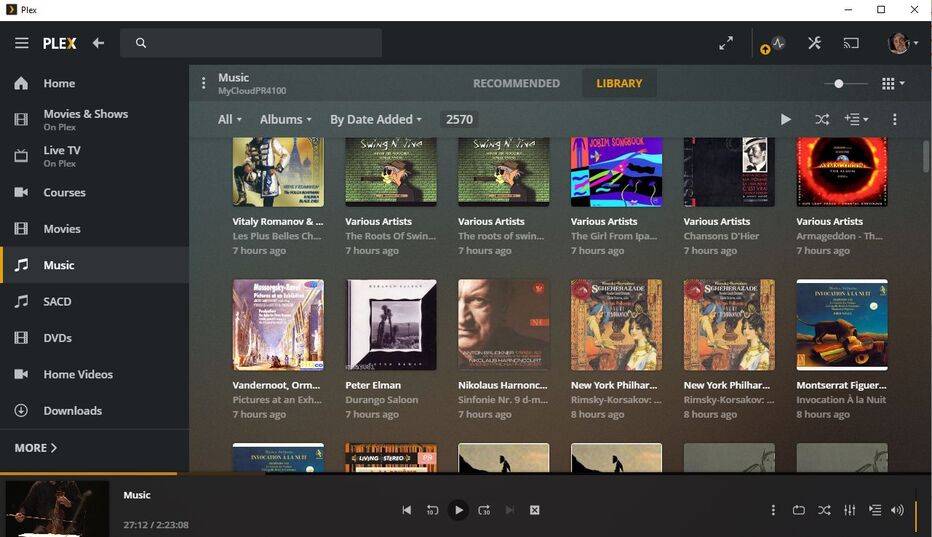Open the Armageddon album cover
Screen dimensions: 932x537
coord(842,172)
